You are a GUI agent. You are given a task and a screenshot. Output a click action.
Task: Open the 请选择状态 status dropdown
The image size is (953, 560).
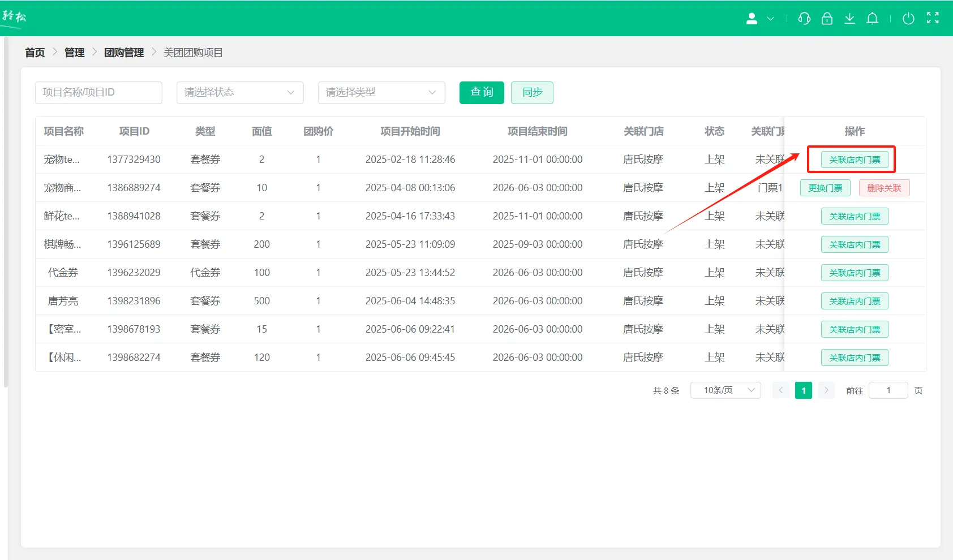click(x=240, y=93)
